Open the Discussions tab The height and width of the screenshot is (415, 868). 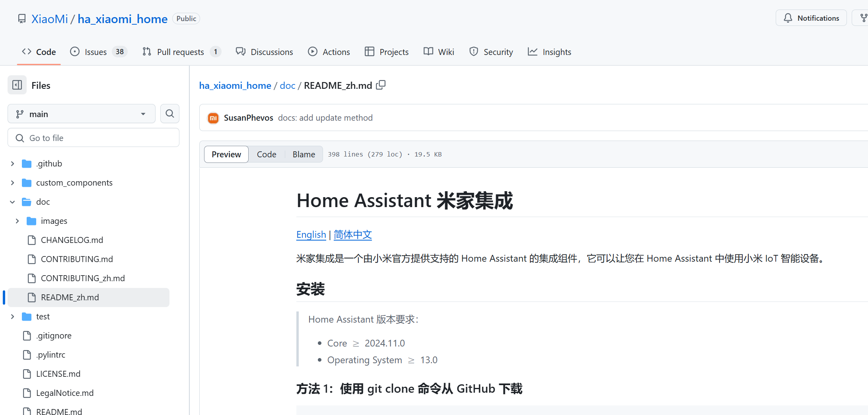tap(264, 52)
